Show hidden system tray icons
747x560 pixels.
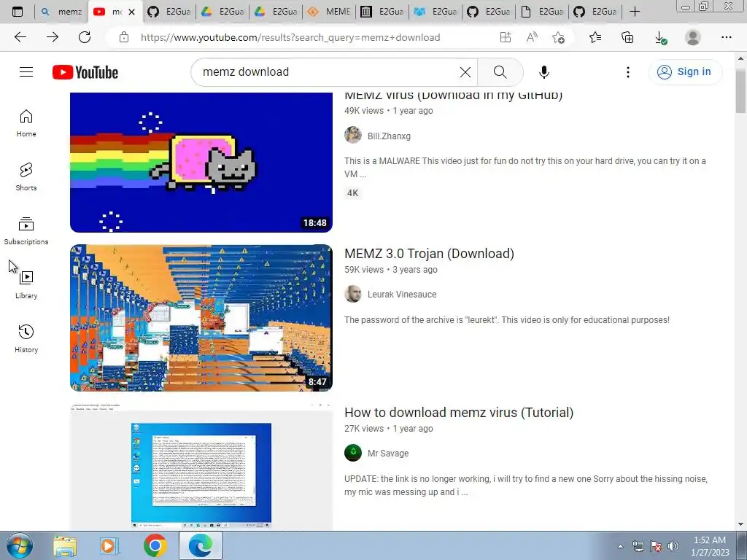[x=620, y=546]
